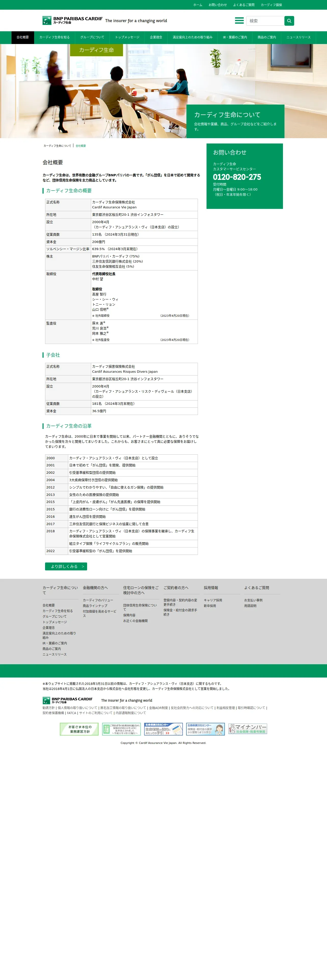Image resolution: width=327 pixels, height=980 pixels.
Task: Select the 企業理念 navigation tab
Action: click(156, 37)
